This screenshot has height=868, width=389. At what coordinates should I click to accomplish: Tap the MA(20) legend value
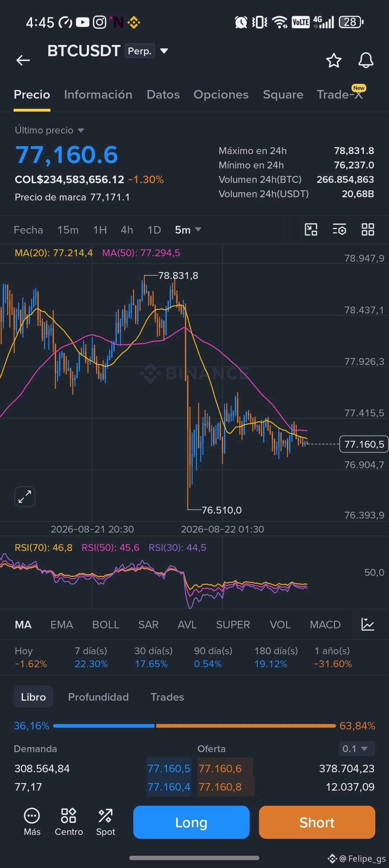click(x=54, y=253)
